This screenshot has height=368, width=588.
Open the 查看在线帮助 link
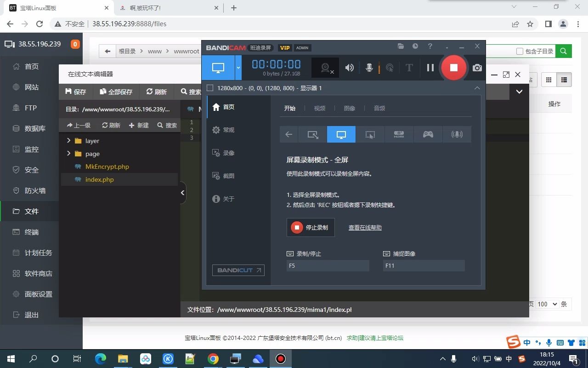tap(365, 227)
